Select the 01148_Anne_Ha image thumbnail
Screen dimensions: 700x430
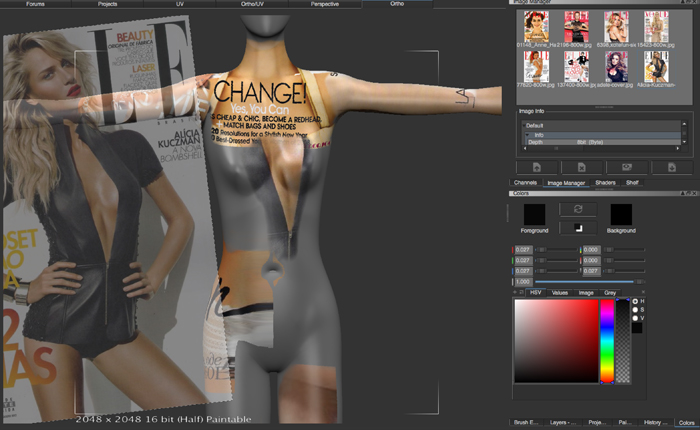point(537,27)
